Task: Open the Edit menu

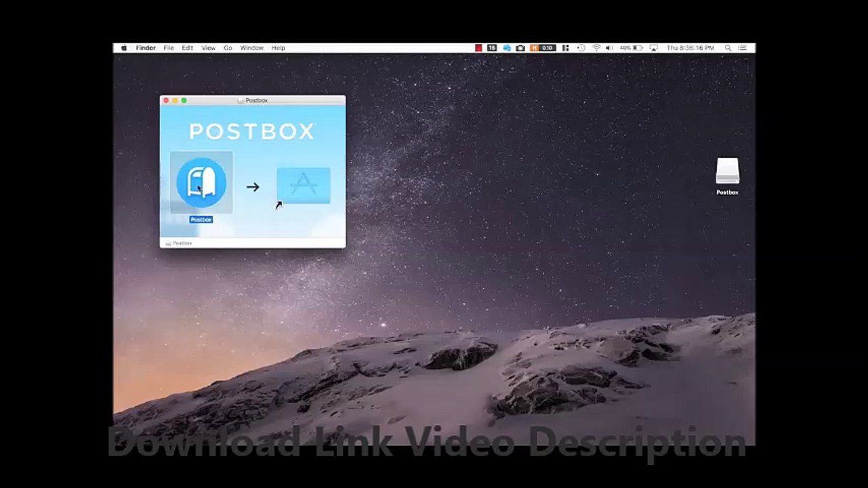Action: [x=187, y=48]
